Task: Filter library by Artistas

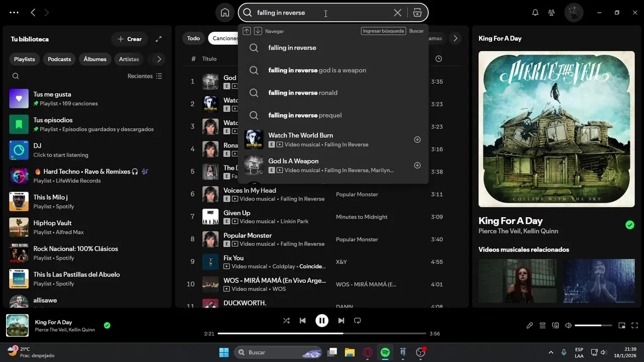Action: tap(129, 59)
